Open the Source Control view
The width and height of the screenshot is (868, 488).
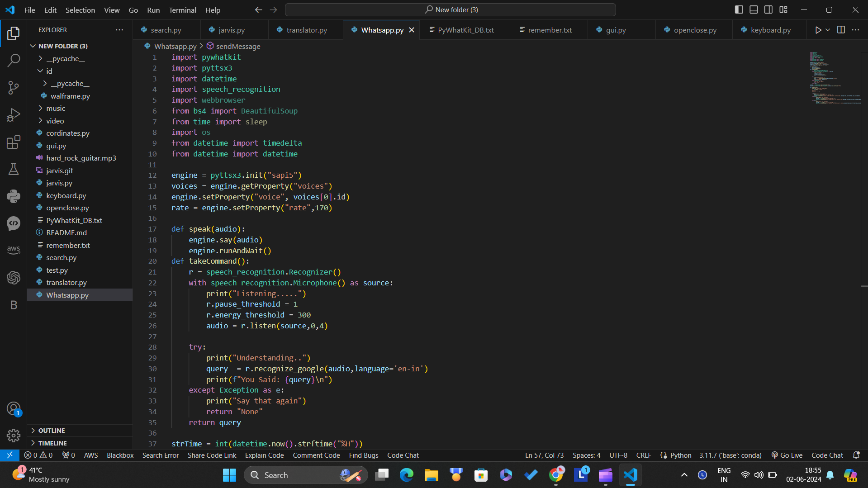(x=14, y=88)
